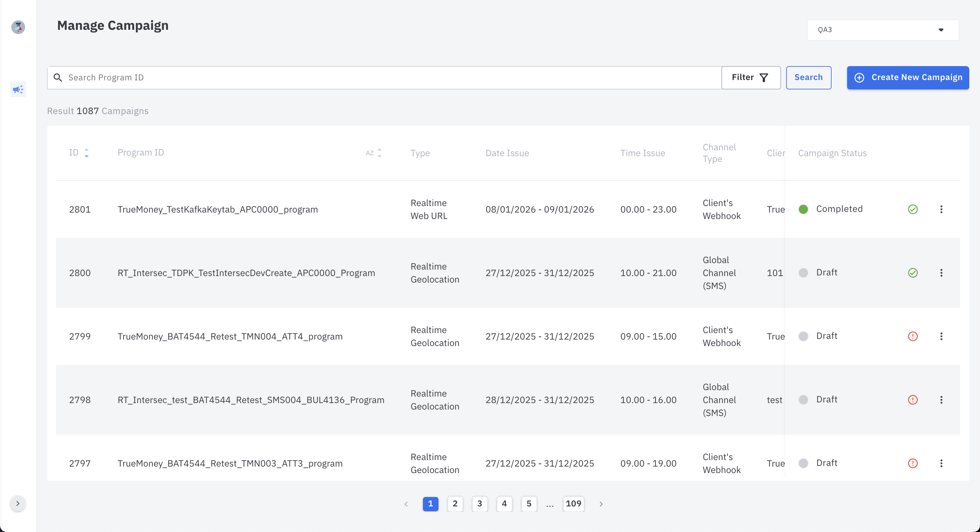Expand the left sidebar with the chevron
Viewport: 980px width, 532px height.
click(17, 503)
